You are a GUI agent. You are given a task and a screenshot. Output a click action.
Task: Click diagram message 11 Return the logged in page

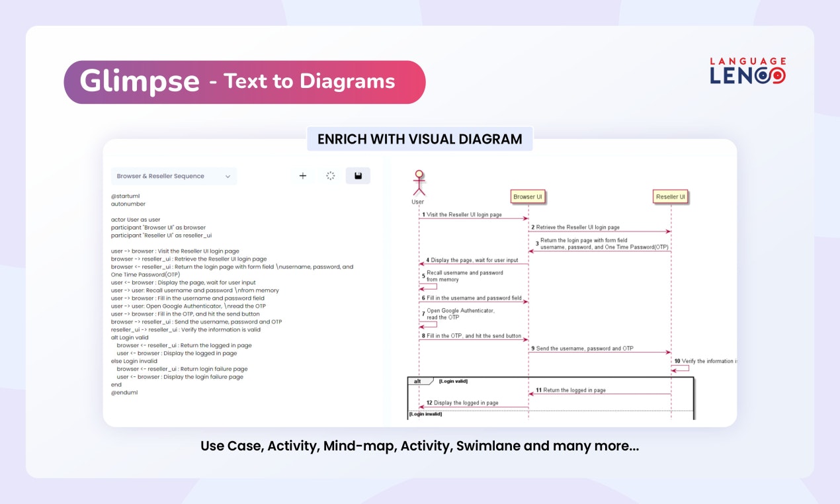click(x=571, y=390)
